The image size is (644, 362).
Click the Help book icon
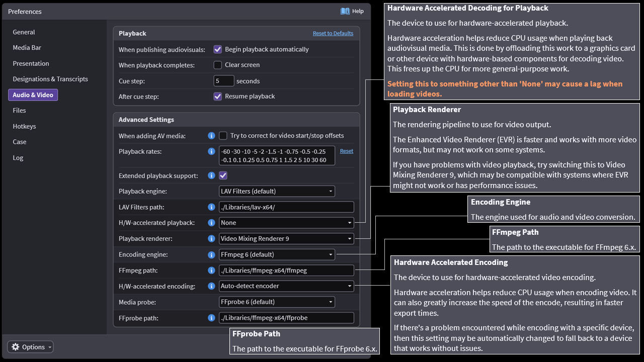tap(345, 11)
